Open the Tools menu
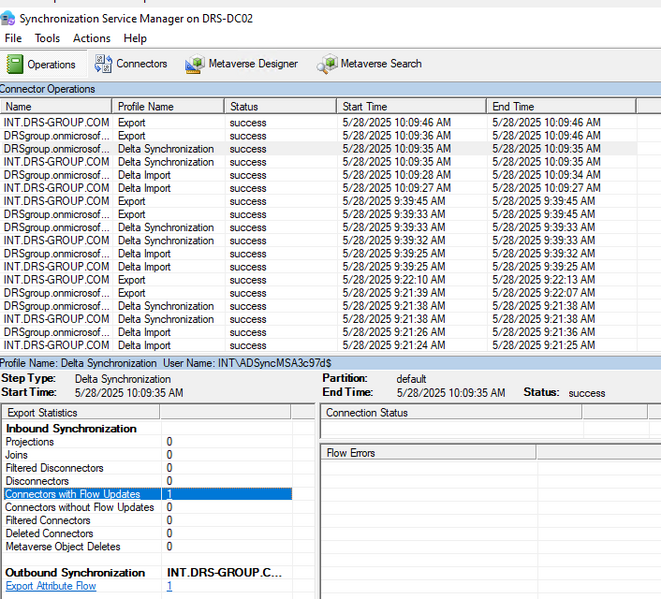The image size is (661, 599). 47,38
